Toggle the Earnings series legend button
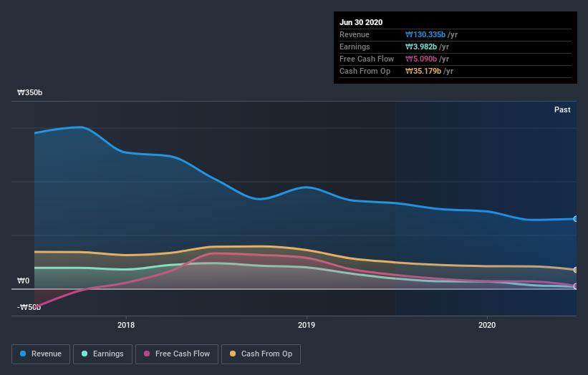 coord(102,354)
